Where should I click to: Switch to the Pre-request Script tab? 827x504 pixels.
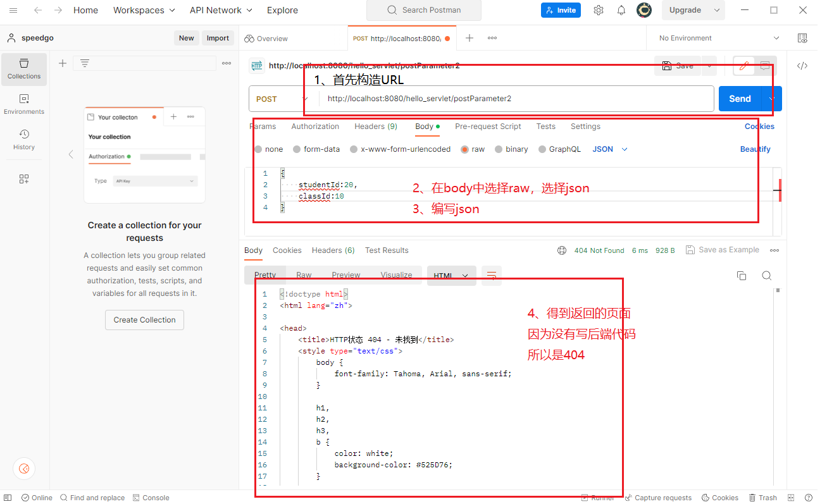click(488, 126)
